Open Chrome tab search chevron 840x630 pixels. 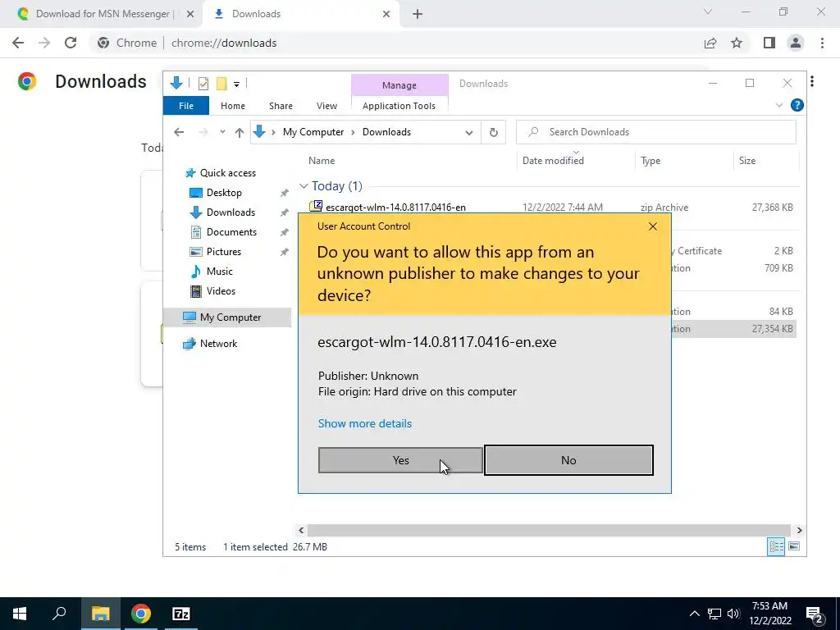707,11
